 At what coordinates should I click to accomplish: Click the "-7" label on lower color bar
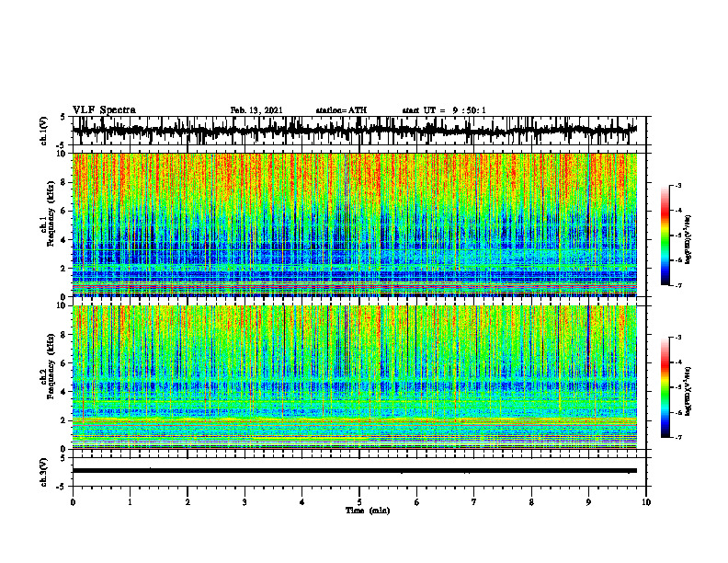[678, 437]
